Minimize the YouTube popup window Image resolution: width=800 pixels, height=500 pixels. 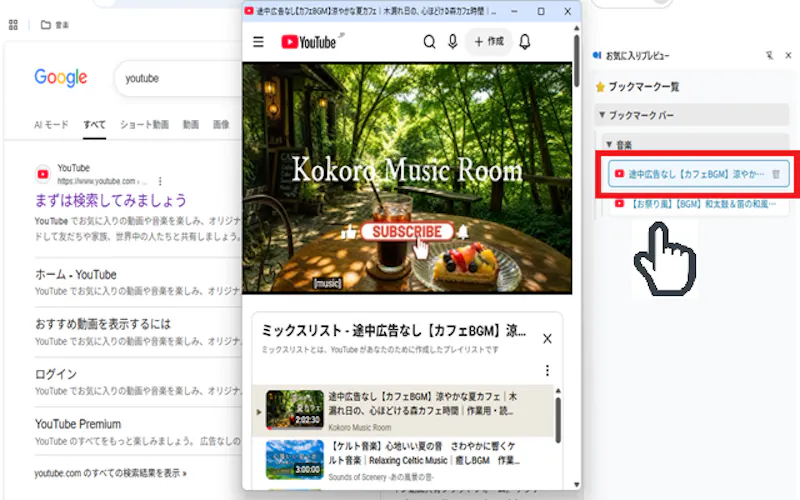point(514,11)
